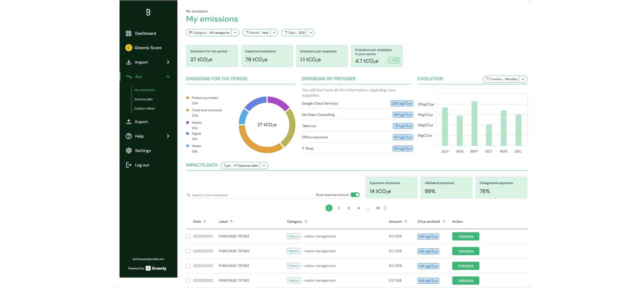Click the Greenly Score badge icon
Screen dimensions: 644x288
(129, 48)
